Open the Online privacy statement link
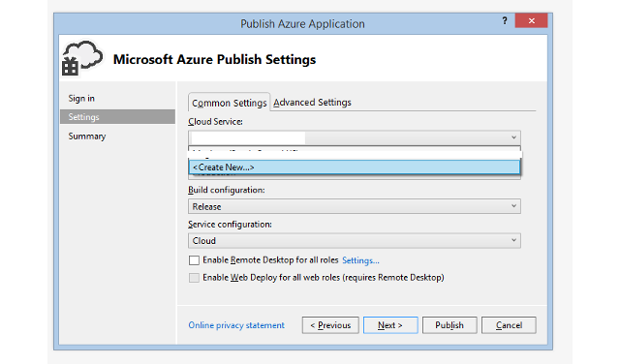This screenshot has width=620, height=364. (236, 325)
